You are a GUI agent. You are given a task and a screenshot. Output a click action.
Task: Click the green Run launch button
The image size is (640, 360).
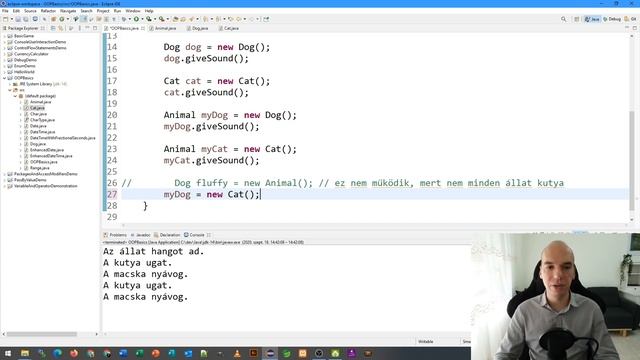136,19
